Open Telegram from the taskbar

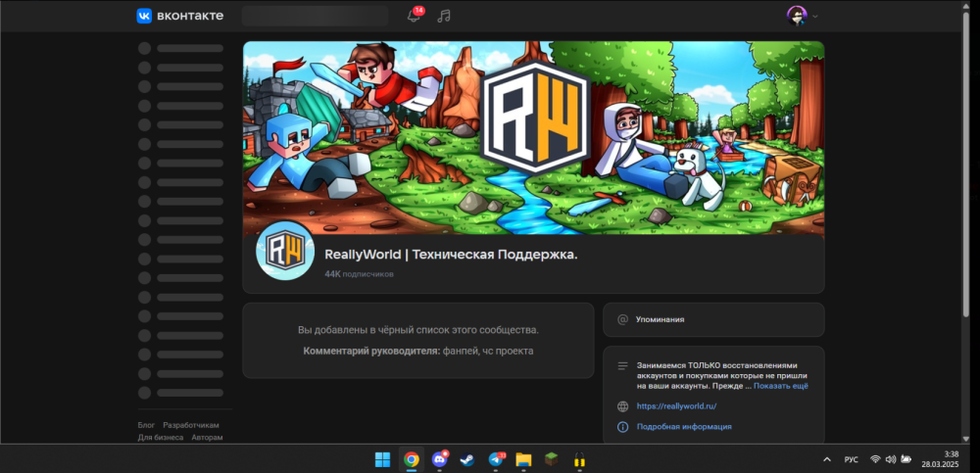click(x=496, y=459)
